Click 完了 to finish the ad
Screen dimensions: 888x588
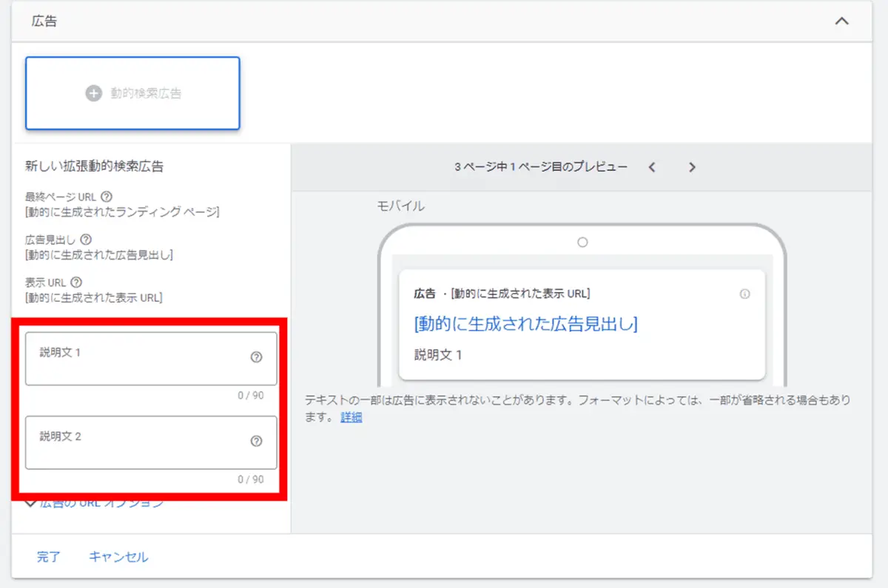tap(49, 557)
